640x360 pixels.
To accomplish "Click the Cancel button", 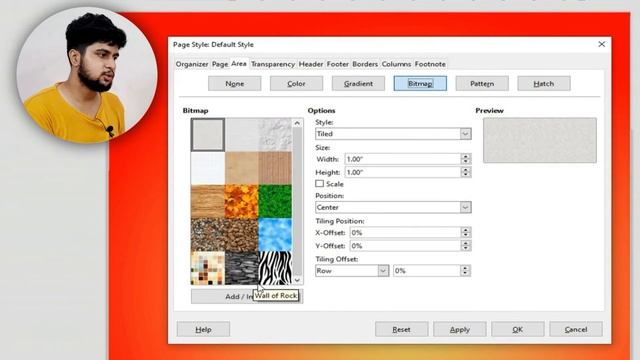I will coord(576,329).
